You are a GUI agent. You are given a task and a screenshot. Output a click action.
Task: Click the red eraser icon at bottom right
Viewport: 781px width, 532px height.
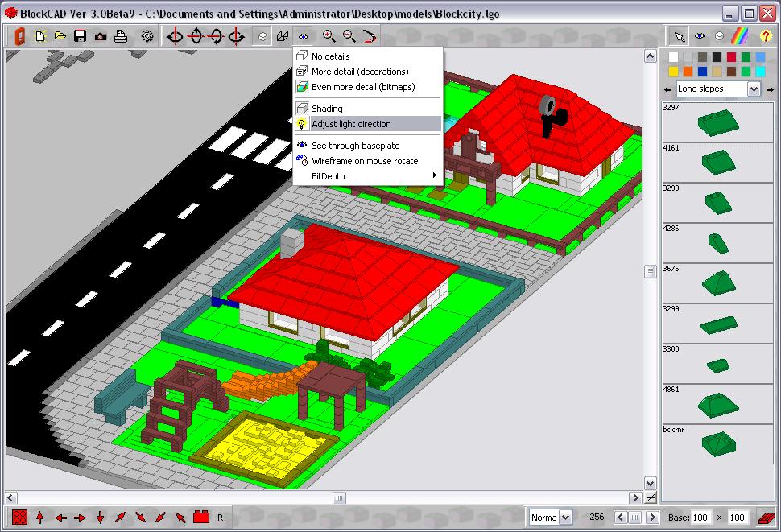click(x=767, y=518)
